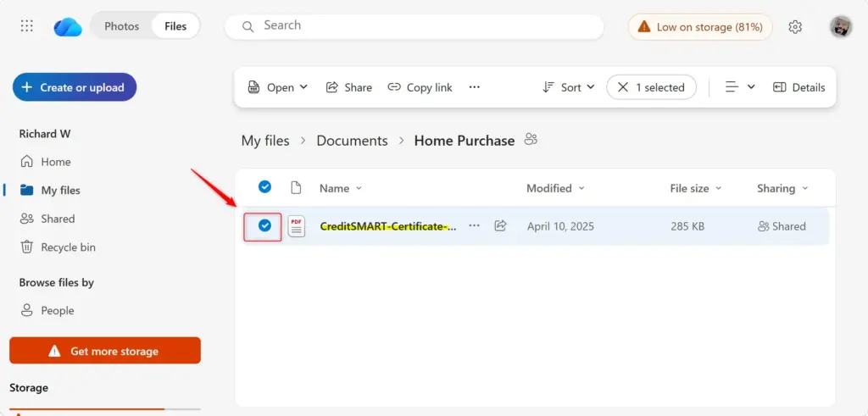Image resolution: width=868 pixels, height=416 pixels.
Task: Open more actions for CreditSMART file row
Action: pos(475,225)
